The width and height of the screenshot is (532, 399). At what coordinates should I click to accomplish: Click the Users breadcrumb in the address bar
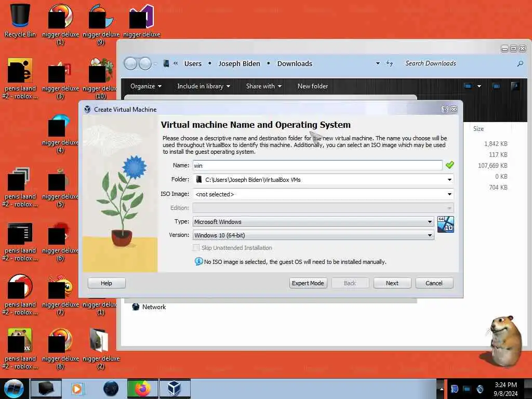[193, 63]
